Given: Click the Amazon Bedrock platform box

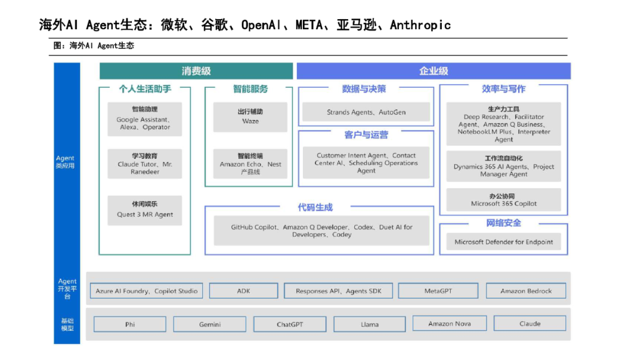Looking at the screenshot, I should click(x=526, y=291).
